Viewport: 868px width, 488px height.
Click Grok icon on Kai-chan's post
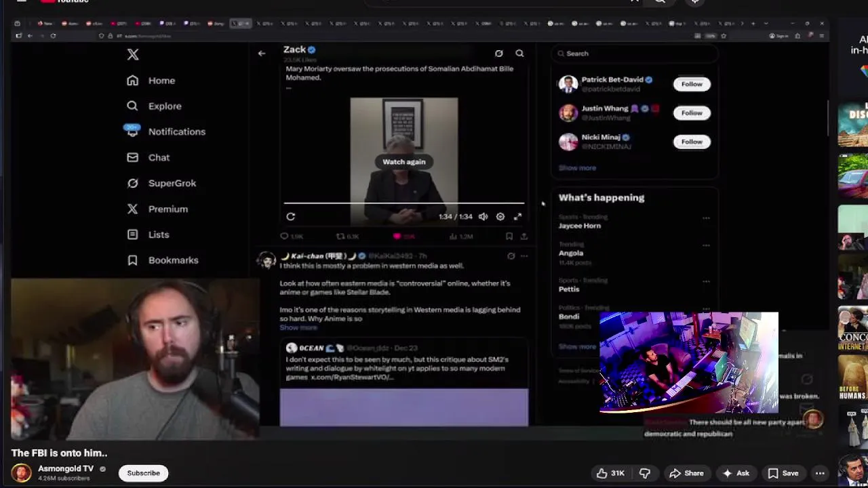pos(511,257)
